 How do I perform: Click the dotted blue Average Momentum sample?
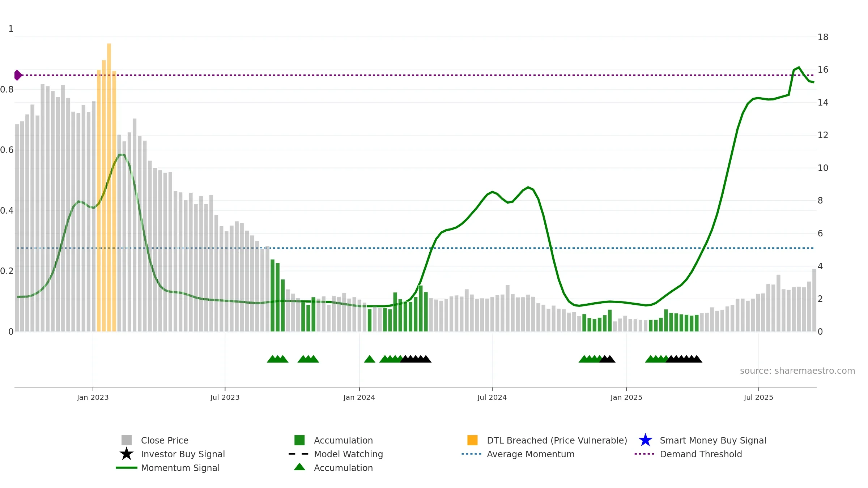472,454
